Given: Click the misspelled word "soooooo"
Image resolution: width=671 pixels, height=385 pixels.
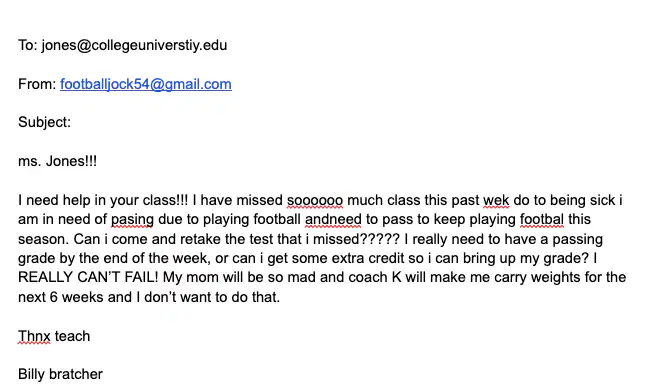Looking at the screenshot, I should coord(315,200).
